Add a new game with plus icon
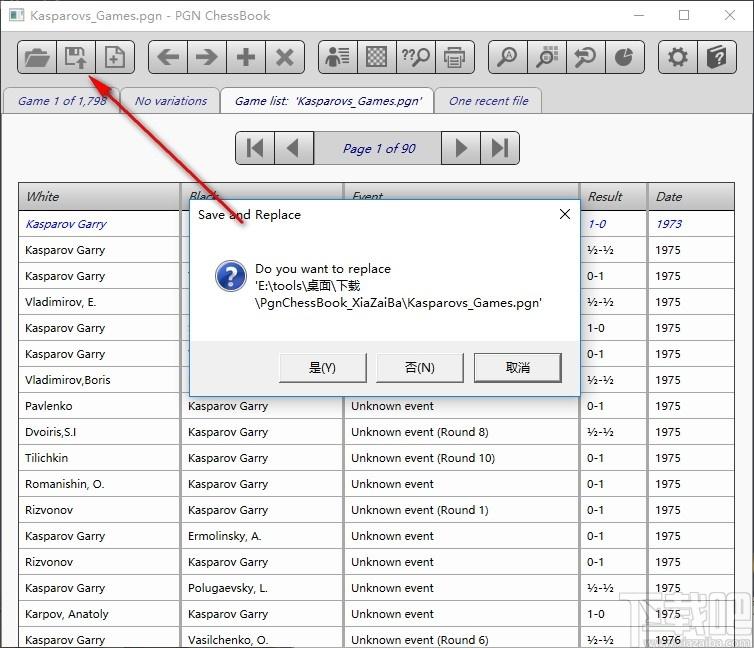This screenshot has height=648, width=754. tap(246, 57)
